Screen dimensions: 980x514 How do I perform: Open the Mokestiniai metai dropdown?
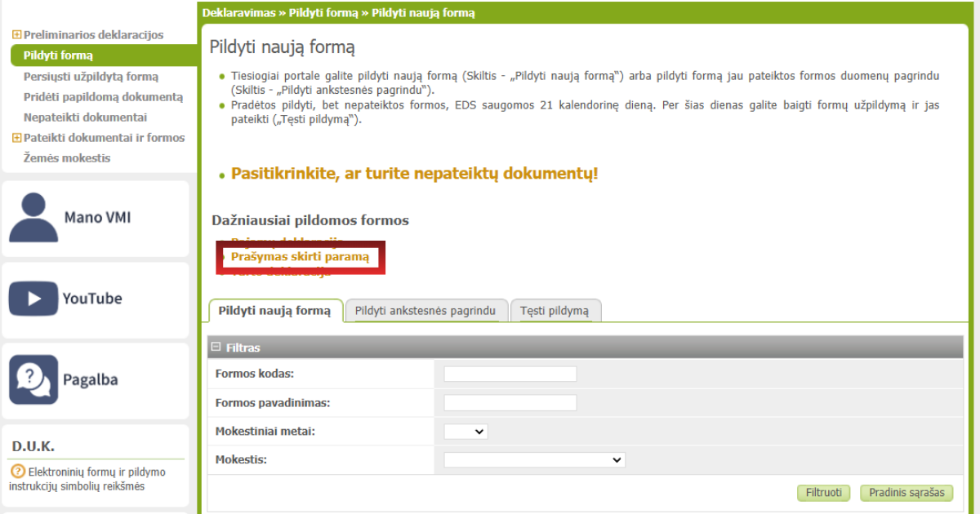465,432
